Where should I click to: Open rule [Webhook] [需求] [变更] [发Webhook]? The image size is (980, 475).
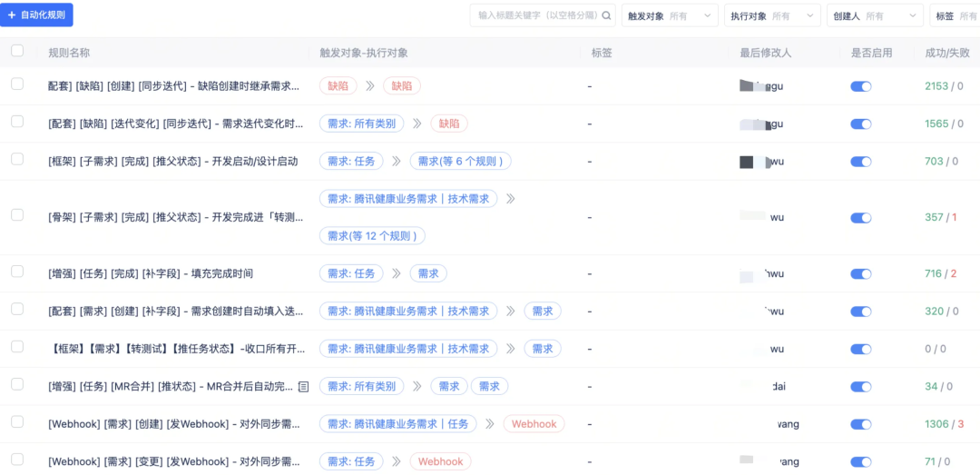[173, 461]
